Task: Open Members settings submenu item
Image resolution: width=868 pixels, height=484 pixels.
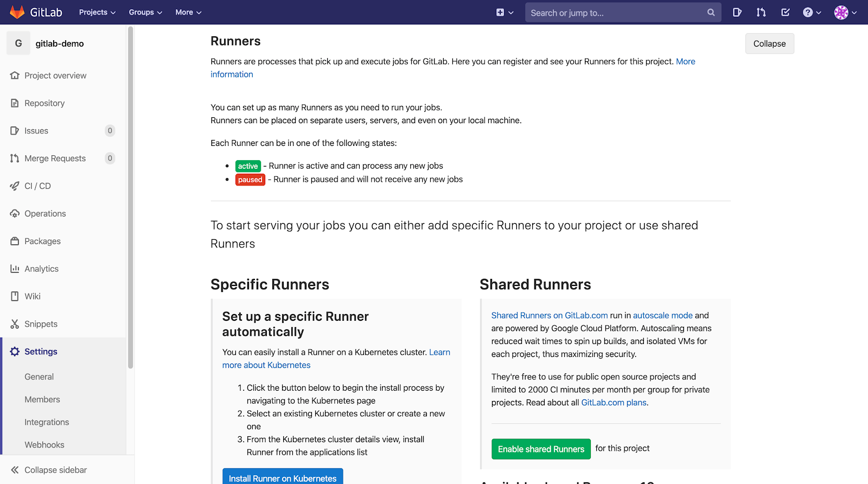Action: click(42, 399)
